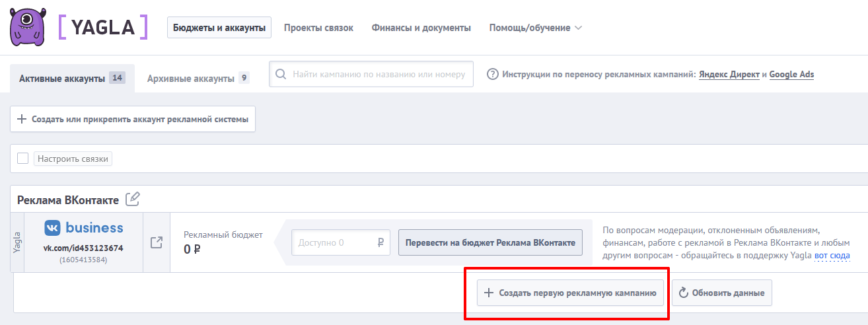Open the Google Ads instruction link
Screen dimensions: 868x325
coord(791,75)
